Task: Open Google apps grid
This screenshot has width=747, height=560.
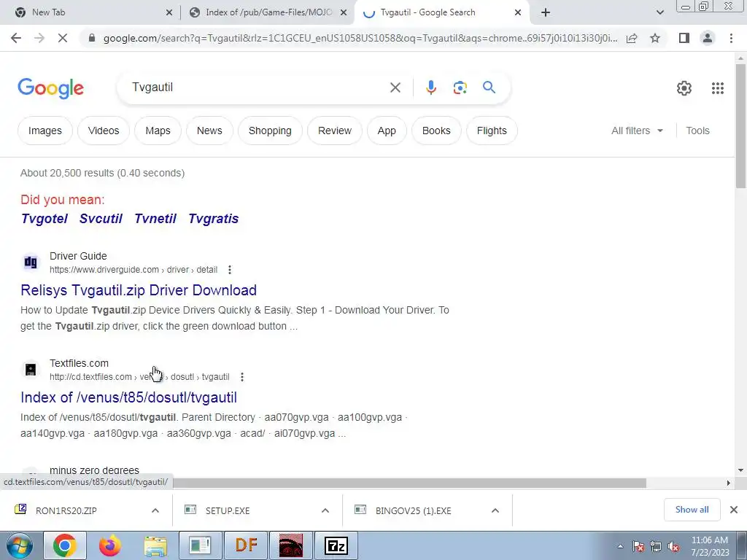Action: [718, 88]
